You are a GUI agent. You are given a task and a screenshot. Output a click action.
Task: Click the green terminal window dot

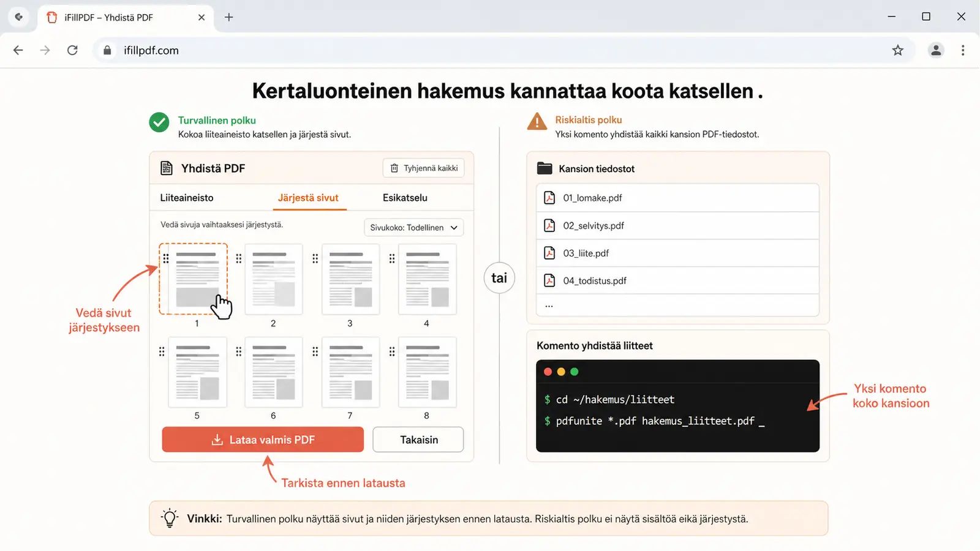[x=574, y=372]
